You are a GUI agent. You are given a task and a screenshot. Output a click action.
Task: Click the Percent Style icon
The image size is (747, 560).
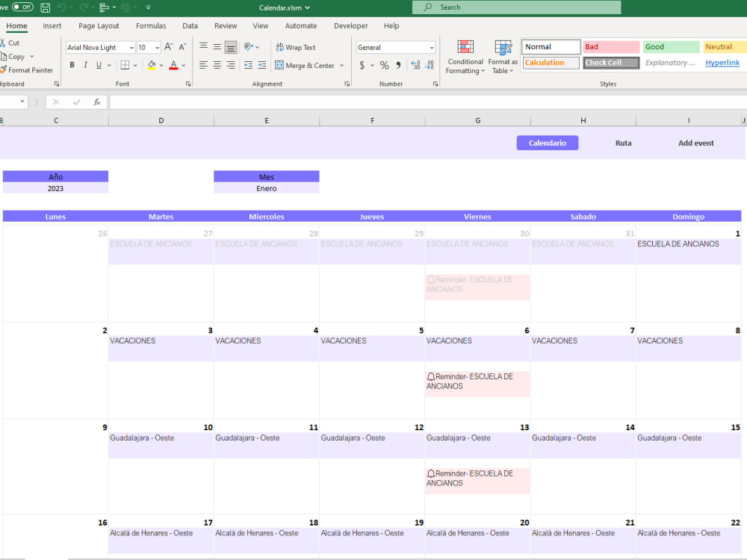(x=385, y=65)
